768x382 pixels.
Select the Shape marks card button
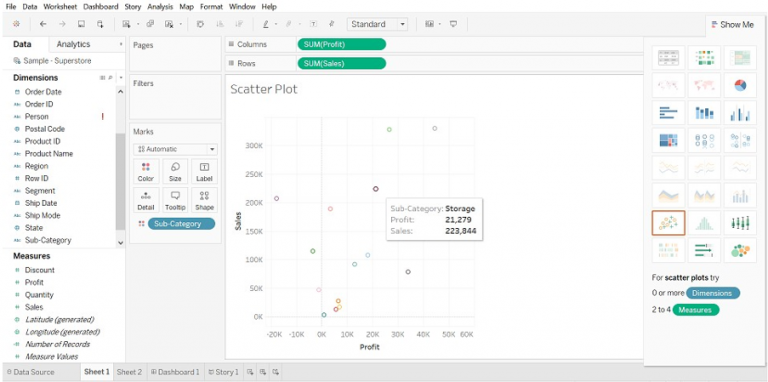pos(204,200)
